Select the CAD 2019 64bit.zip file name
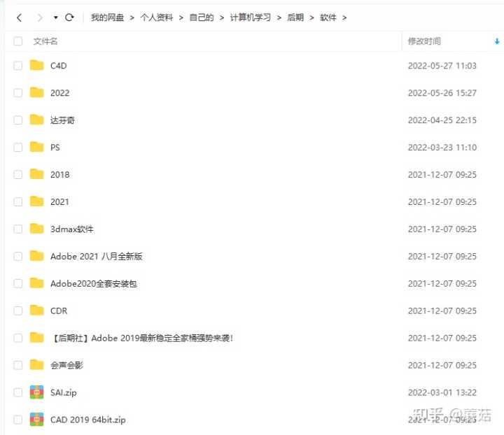504x435 pixels. click(x=87, y=420)
